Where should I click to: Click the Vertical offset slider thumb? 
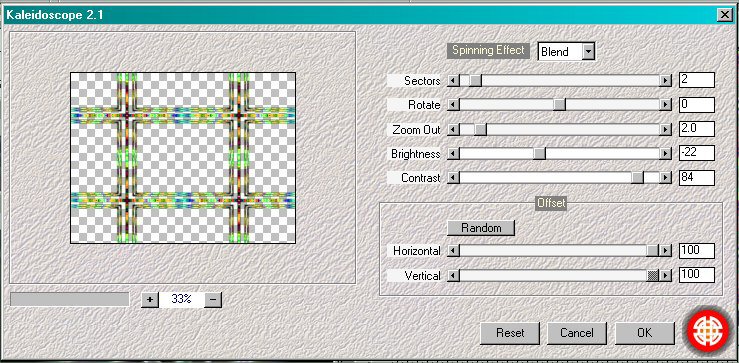pyautogui.click(x=653, y=275)
